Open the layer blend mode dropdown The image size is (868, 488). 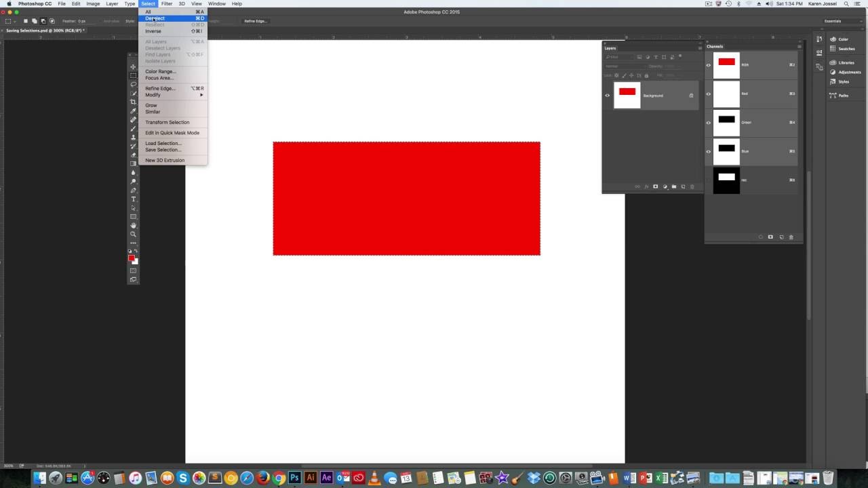coord(624,66)
